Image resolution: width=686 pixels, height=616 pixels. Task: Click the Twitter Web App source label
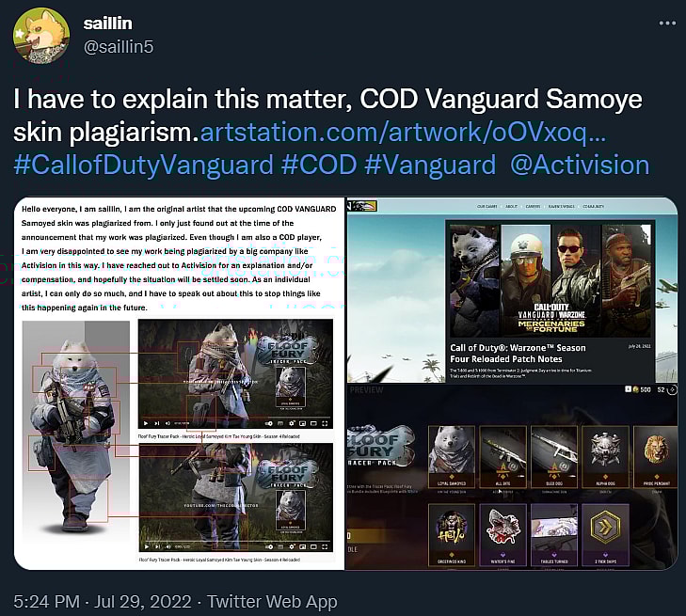[x=272, y=602]
